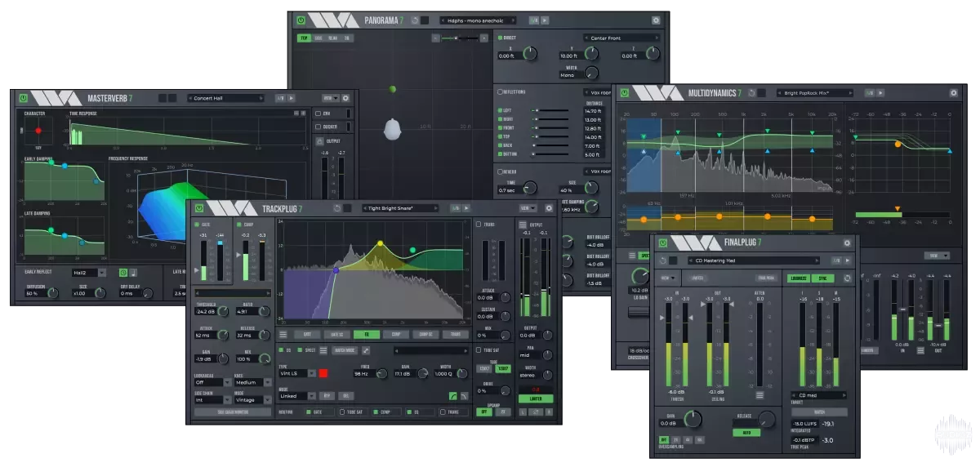
Task: Switch TrackPlug view to Gate tab
Action: pyautogui.click(x=308, y=334)
